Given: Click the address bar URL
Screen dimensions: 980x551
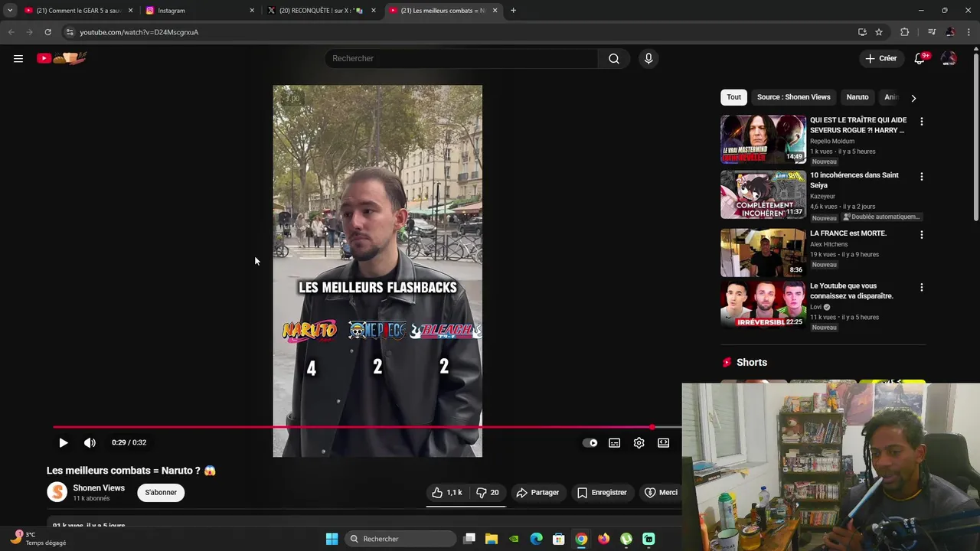Looking at the screenshot, I should [x=139, y=32].
